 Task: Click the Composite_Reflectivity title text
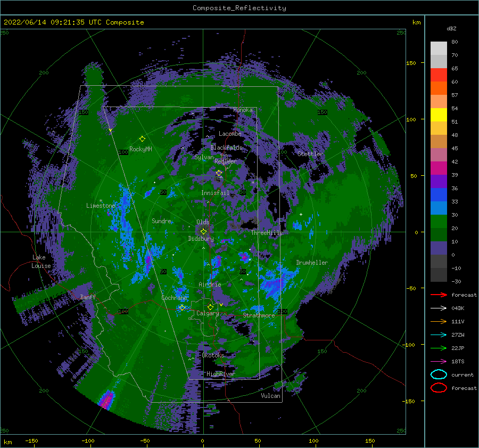point(239,8)
